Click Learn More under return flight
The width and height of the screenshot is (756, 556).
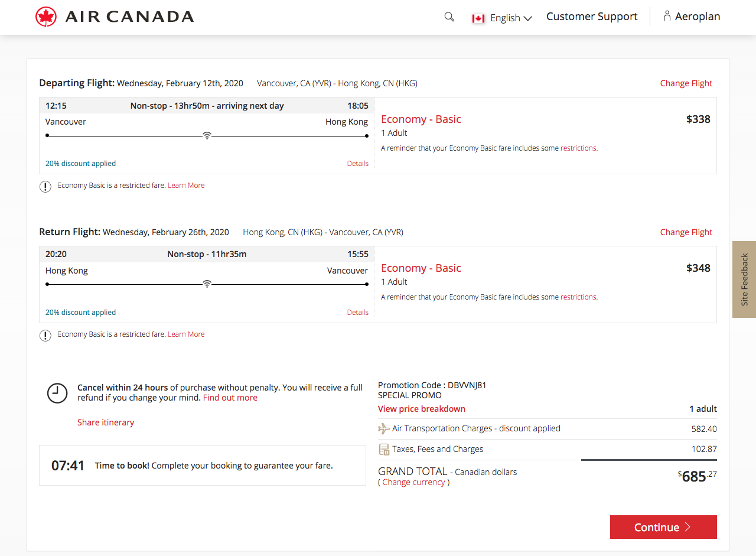(186, 334)
